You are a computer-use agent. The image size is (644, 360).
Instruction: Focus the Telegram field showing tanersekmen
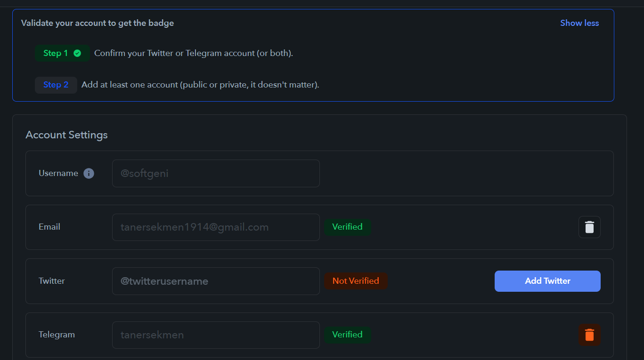216,335
